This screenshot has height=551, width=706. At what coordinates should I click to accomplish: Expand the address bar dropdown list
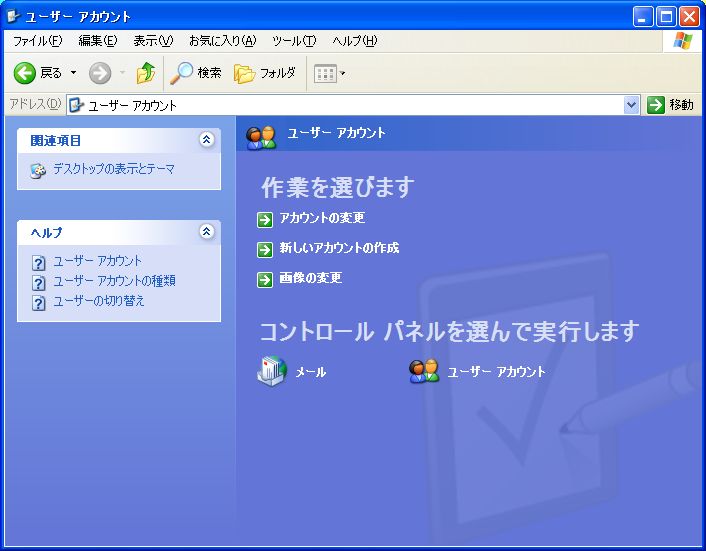click(631, 105)
